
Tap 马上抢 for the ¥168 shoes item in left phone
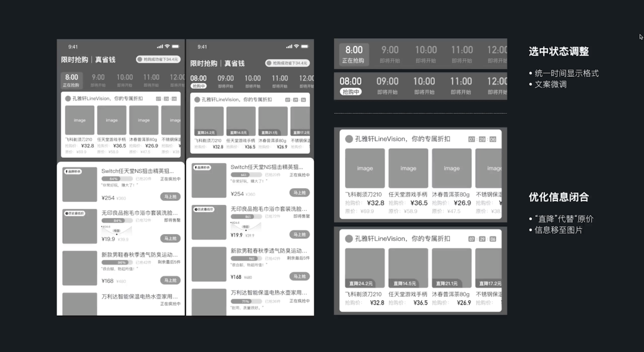click(x=171, y=280)
